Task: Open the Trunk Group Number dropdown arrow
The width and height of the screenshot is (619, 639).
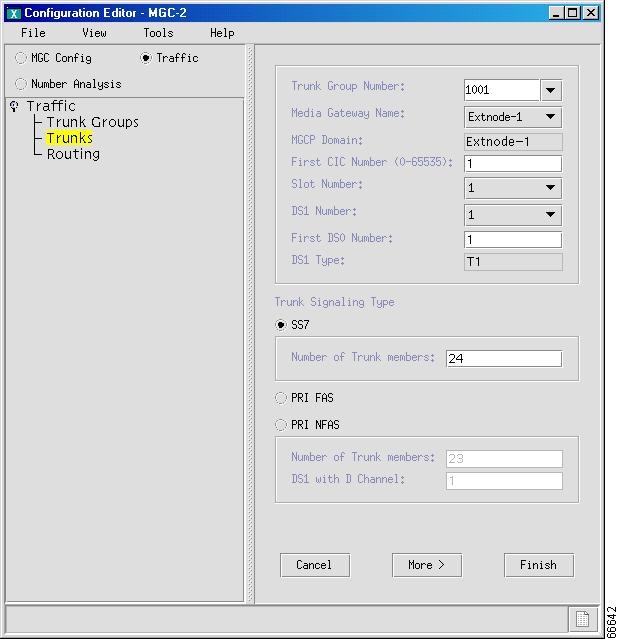Action: [551, 90]
